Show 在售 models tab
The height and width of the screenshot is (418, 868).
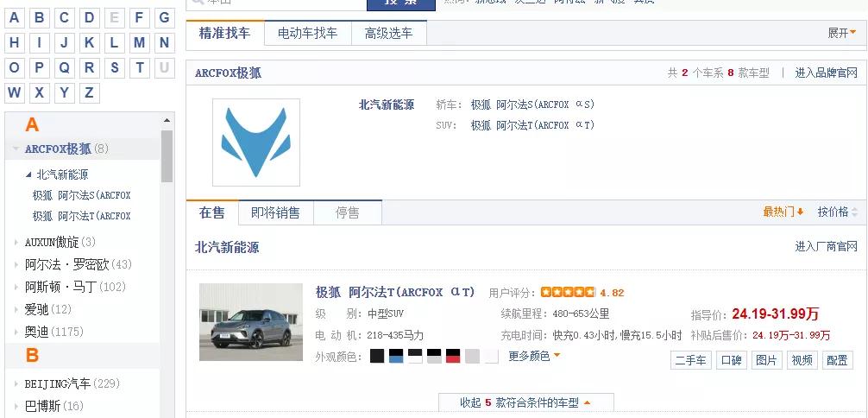pyautogui.click(x=212, y=212)
